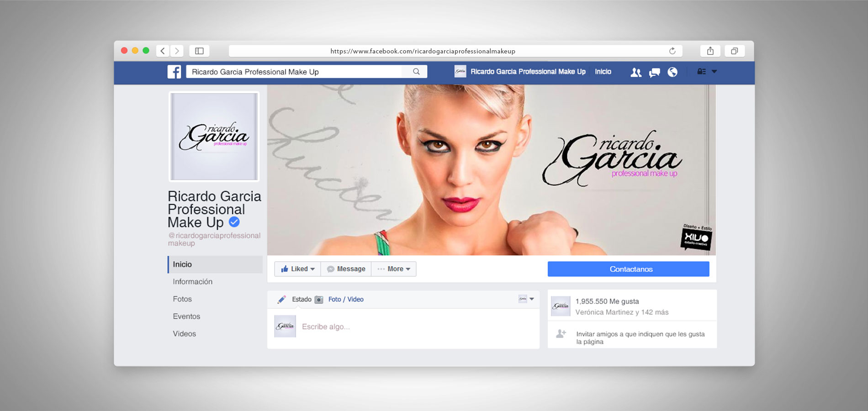Click the verified blue checkmark badge

click(234, 222)
